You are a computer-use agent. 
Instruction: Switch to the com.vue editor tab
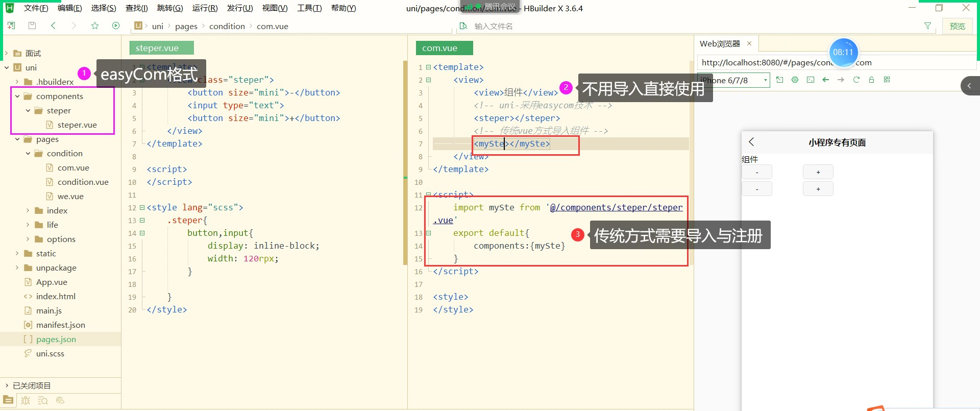(x=444, y=48)
